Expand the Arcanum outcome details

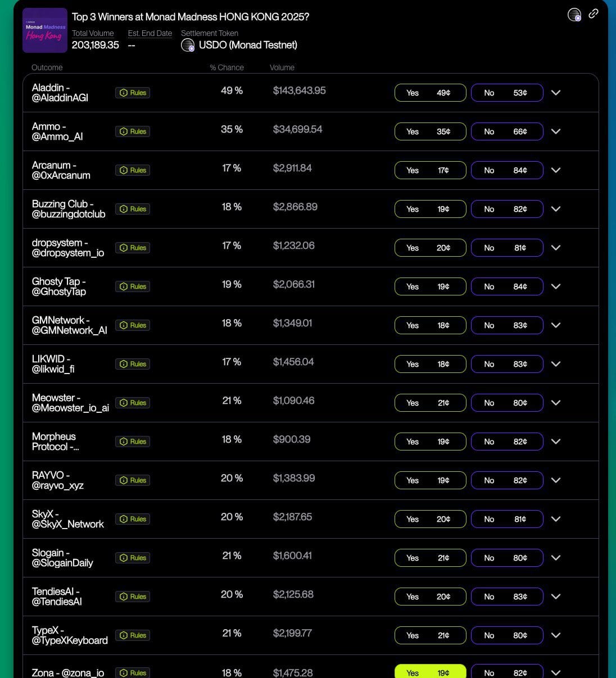coord(556,170)
